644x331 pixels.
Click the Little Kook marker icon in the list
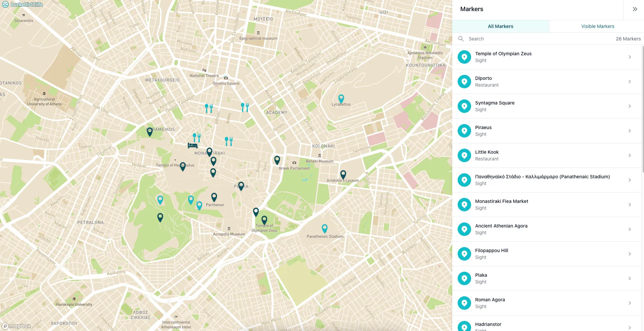[x=464, y=155]
